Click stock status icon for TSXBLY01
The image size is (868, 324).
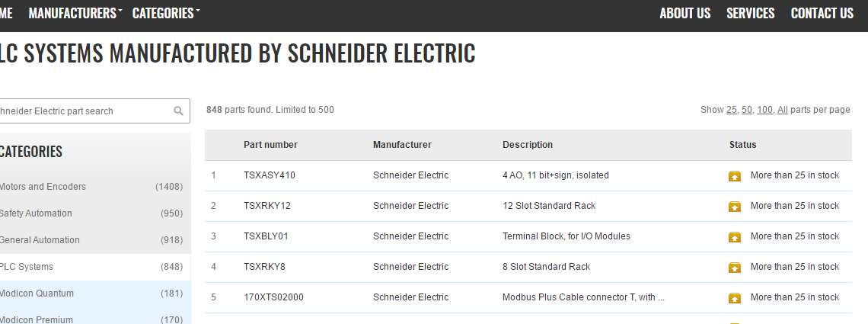(735, 237)
